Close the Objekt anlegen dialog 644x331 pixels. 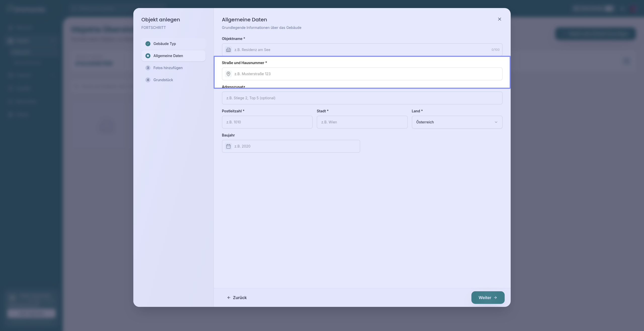pos(499,19)
